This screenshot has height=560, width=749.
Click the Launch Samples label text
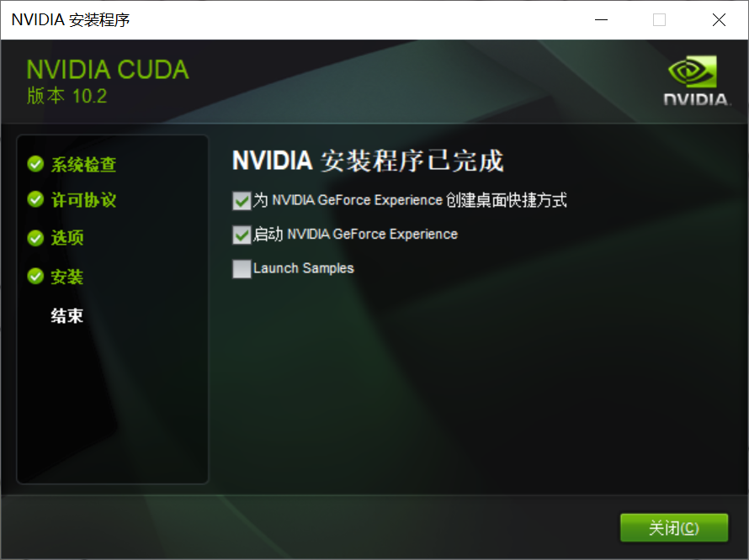[304, 268]
